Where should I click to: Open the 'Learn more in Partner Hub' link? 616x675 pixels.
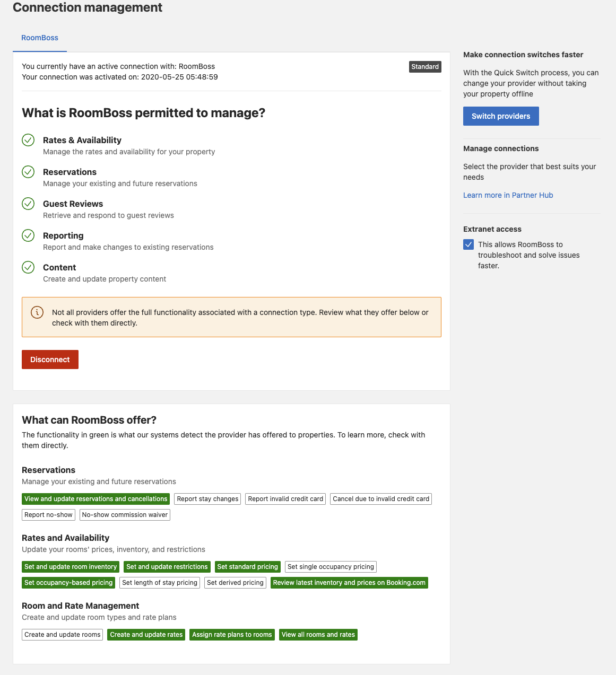click(x=508, y=195)
